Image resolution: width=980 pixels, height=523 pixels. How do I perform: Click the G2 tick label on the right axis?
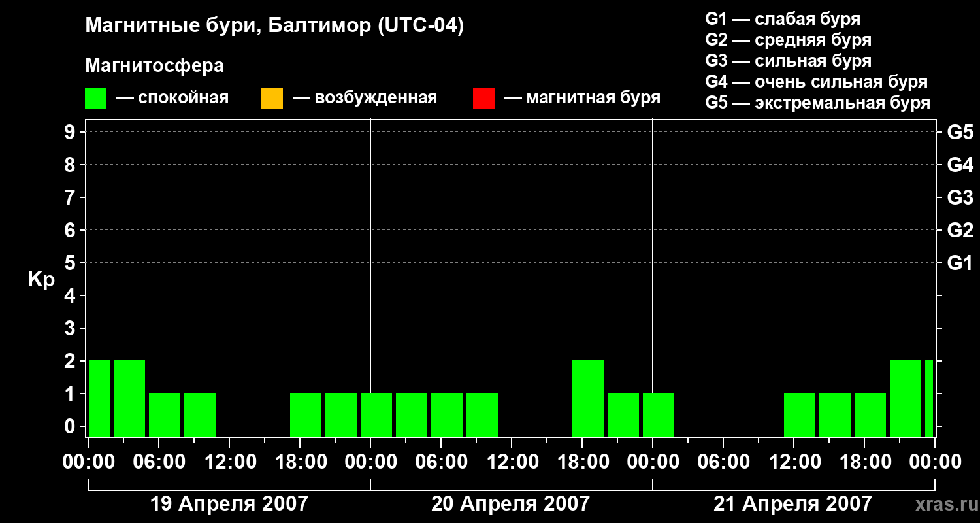pos(960,230)
